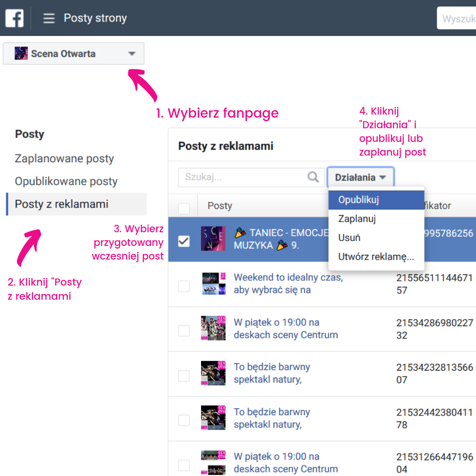Expand the Scena Otwarta fanpage selector
Viewport: 476px width, 476px height.
131,53
